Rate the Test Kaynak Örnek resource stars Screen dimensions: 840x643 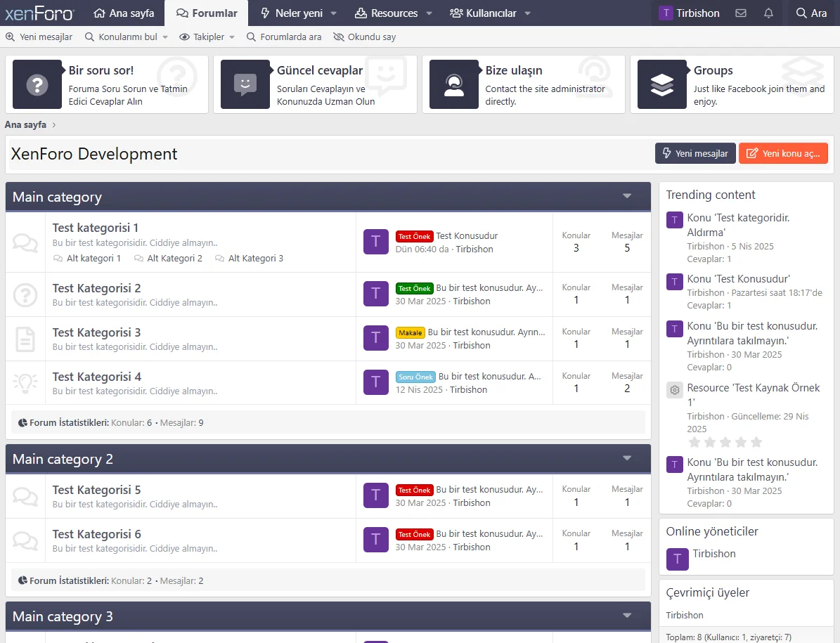[725, 442]
